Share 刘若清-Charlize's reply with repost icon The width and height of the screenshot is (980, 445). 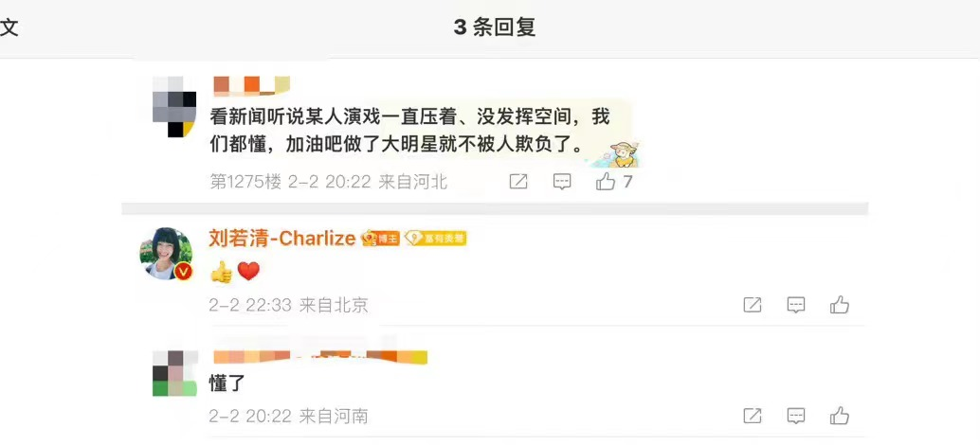(752, 305)
